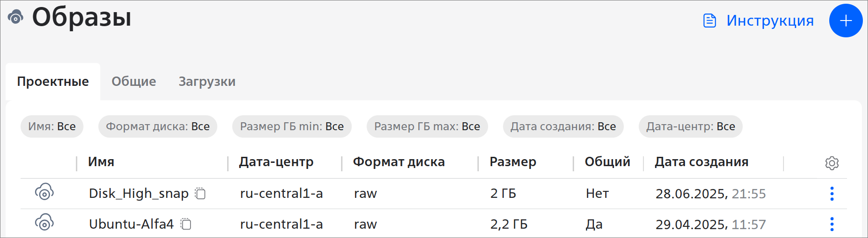This screenshot has width=868, height=238.
Task: Open actions menu for Ubuntu-Alfa4 row
Action: [x=832, y=224]
